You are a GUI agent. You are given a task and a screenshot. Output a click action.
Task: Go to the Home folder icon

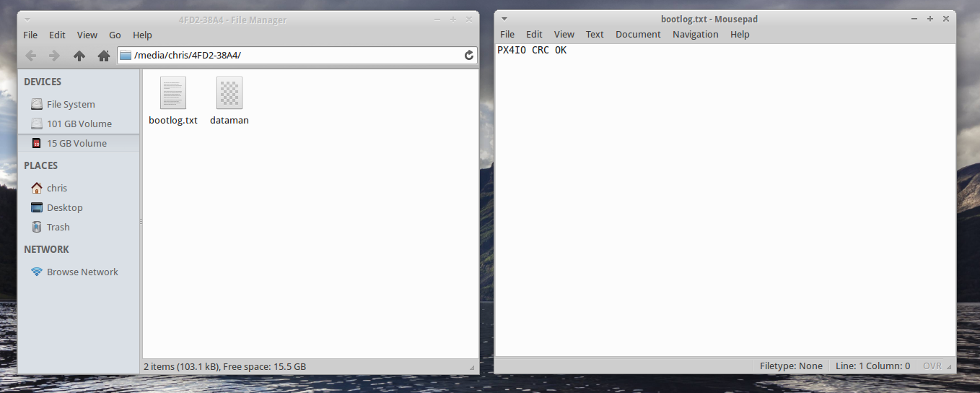click(103, 56)
